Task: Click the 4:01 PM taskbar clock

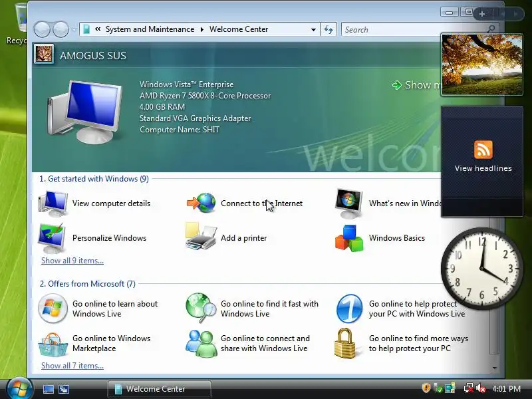Action: point(506,388)
